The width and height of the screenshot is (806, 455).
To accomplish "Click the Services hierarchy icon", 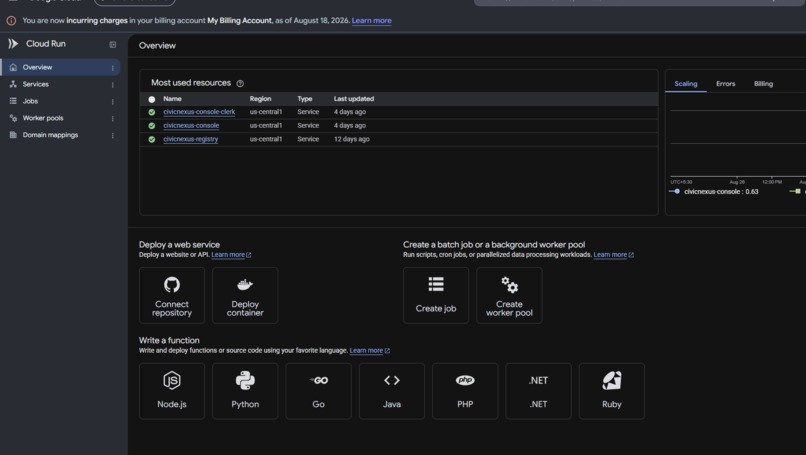I will [x=13, y=84].
